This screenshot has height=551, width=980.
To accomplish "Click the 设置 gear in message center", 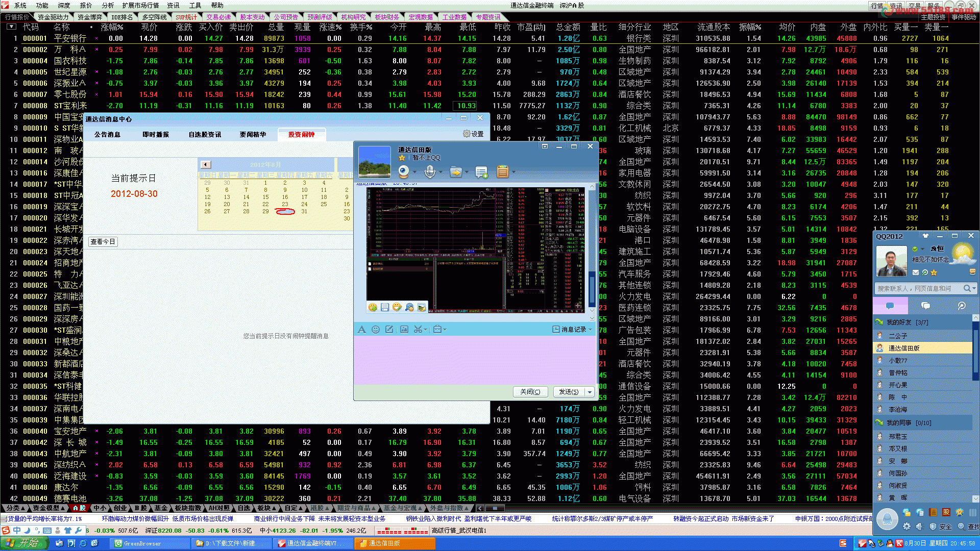I will 473,134.
